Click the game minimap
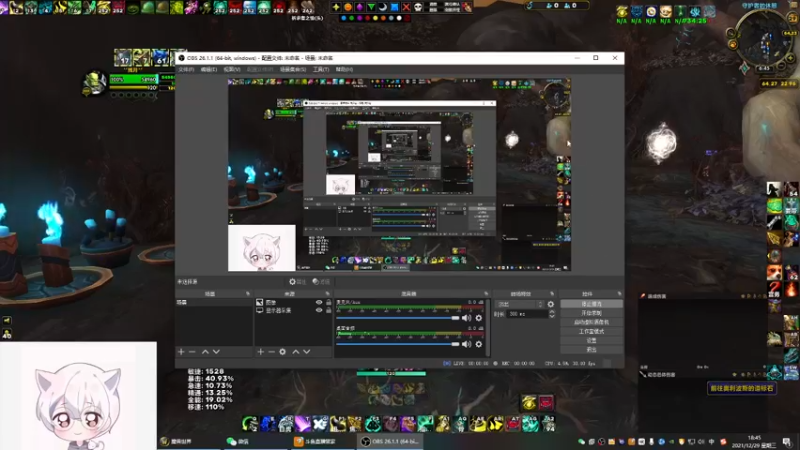This screenshot has height=450, width=800. [x=763, y=39]
